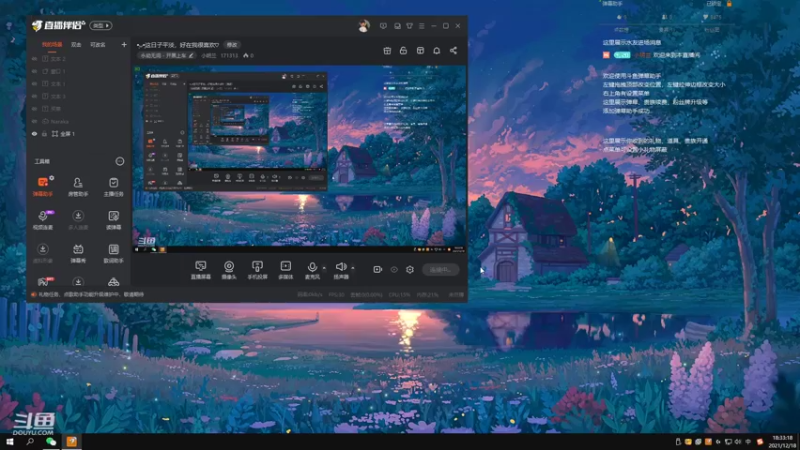This screenshot has width=800, height=450.
Task: Select the first orange-highlighted scene tab
Action: (x=52, y=45)
